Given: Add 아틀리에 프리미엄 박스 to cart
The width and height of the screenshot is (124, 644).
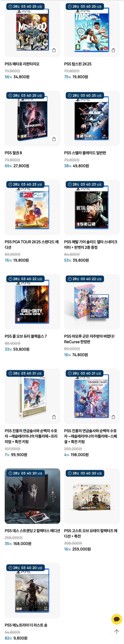Looking at the screenshot, I should (54, 417).
